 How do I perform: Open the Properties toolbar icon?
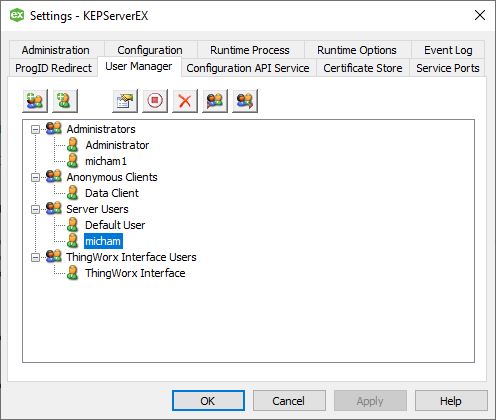tap(125, 101)
